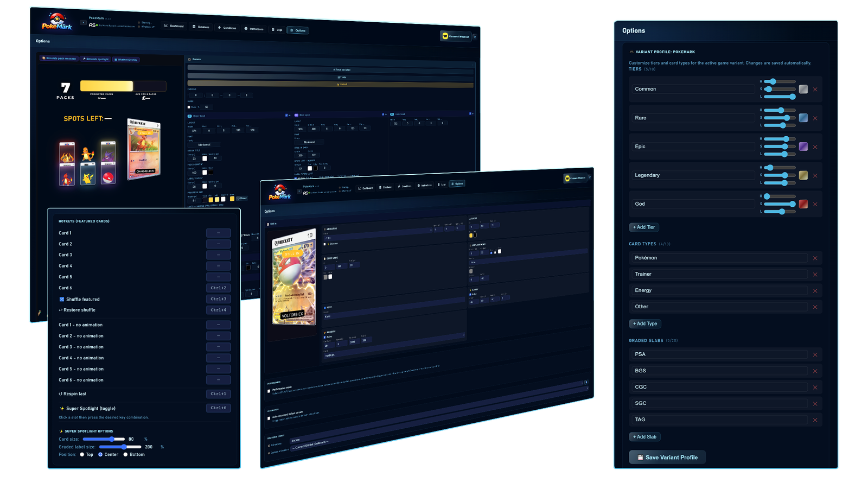Click the Graded label size slider
Screen dimensions: 868x489
(120, 447)
